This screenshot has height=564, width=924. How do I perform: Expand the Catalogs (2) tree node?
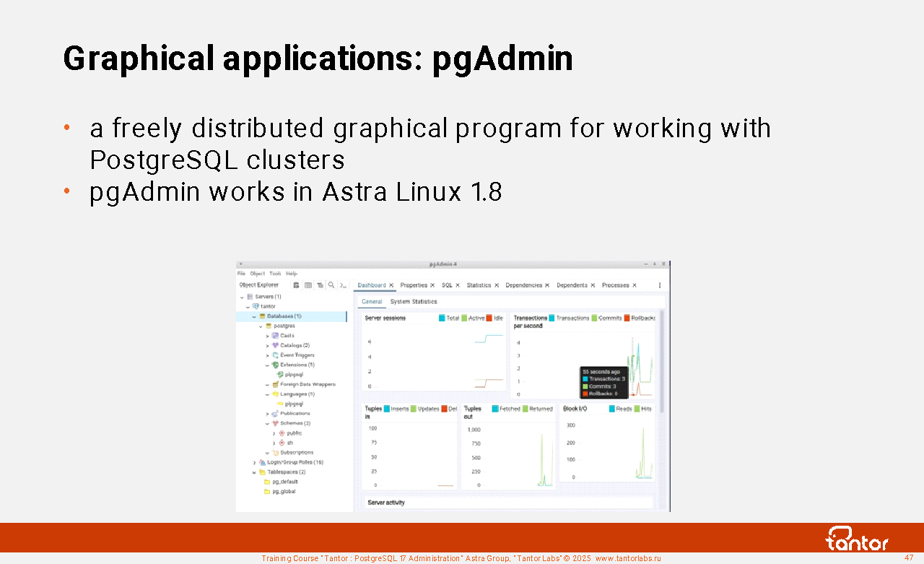point(267,345)
